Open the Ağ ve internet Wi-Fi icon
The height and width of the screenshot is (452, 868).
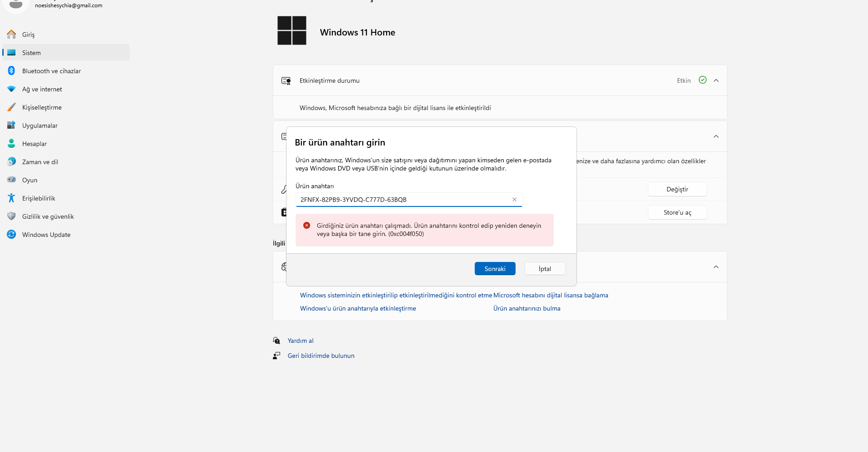click(11, 89)
